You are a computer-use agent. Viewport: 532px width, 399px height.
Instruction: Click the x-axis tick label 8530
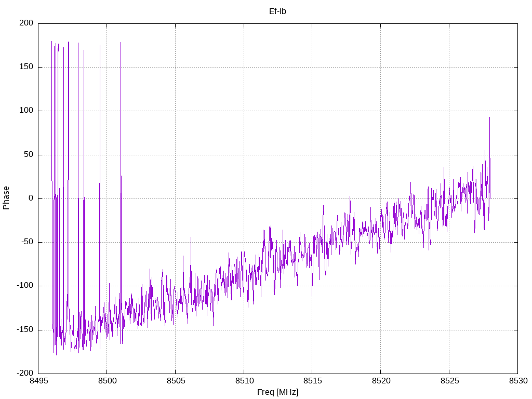pyautogui.click(x=518, y=381)
